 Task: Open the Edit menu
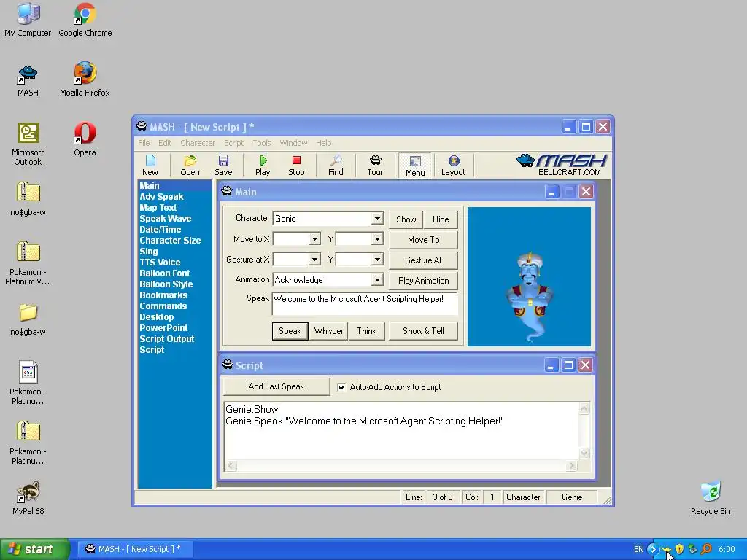click(x=165, y=143)
